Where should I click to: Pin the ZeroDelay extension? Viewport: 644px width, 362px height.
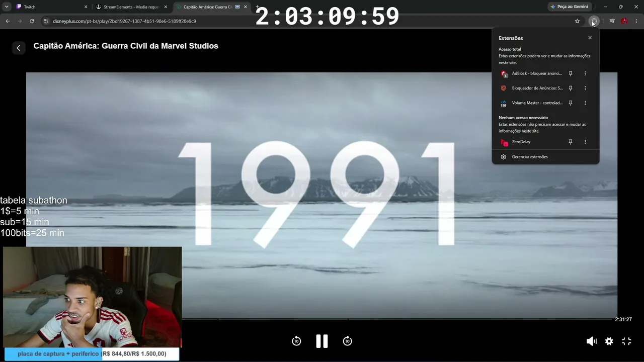tap(570, 142)
